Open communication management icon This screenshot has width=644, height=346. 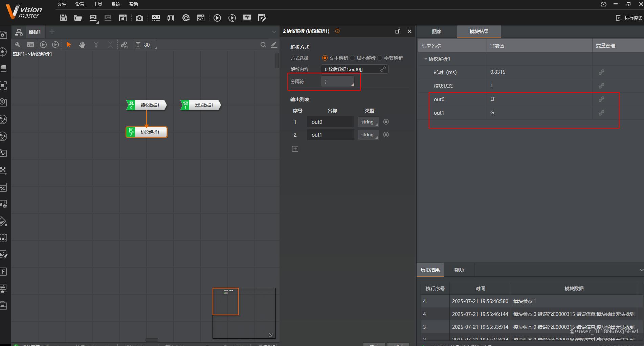coord(171,18)
